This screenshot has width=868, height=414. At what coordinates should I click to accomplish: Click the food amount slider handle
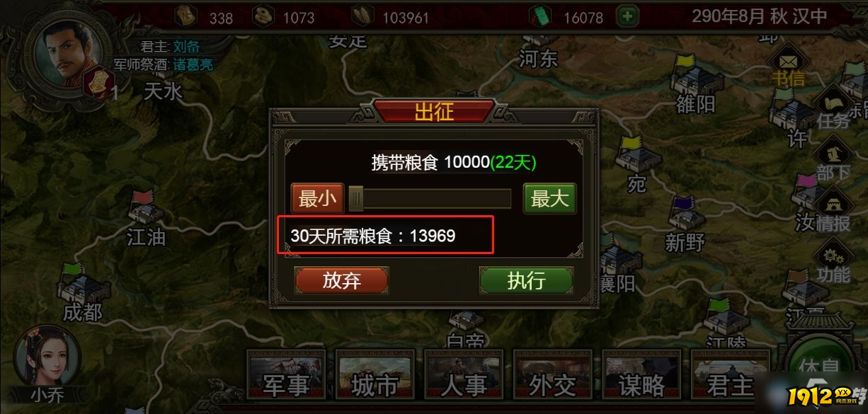pyautogui.click(x=356, y=199)
